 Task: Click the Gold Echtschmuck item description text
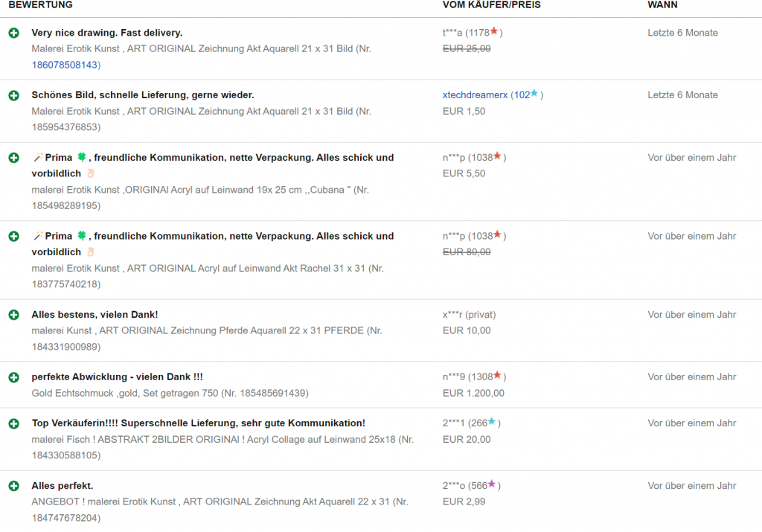170,393
